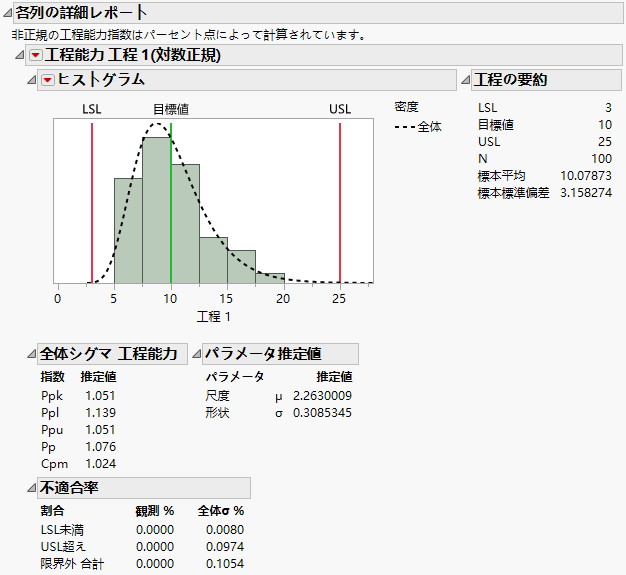Click the histogram bar between 5 and 7.5
The height and width of the screenshot is (575, 626).
point(128,231)
